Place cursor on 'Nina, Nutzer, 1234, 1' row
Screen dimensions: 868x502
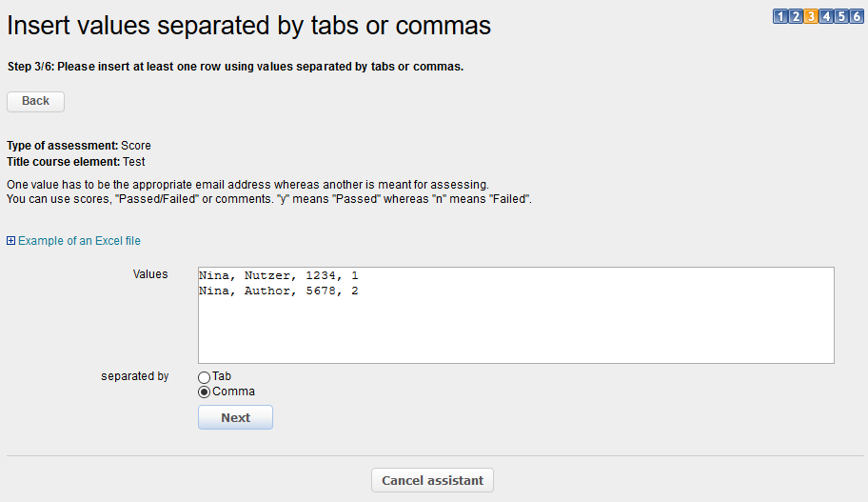(278, 275)
